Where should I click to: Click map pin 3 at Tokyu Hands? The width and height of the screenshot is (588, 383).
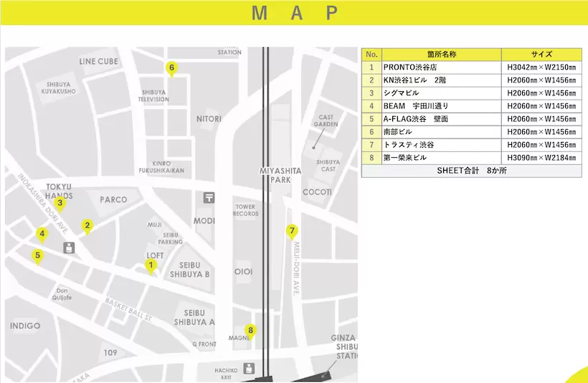pos(60,204)
